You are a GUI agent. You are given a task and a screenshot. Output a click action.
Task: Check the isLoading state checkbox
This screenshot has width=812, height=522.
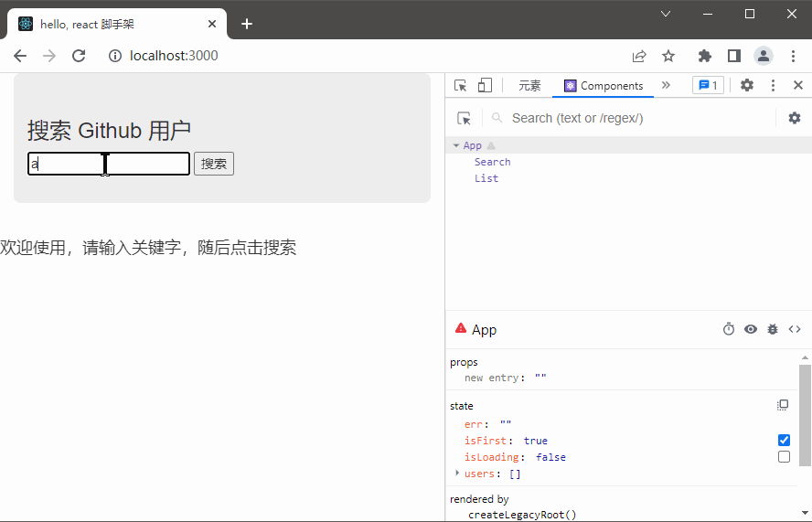(x=784, y=457)
